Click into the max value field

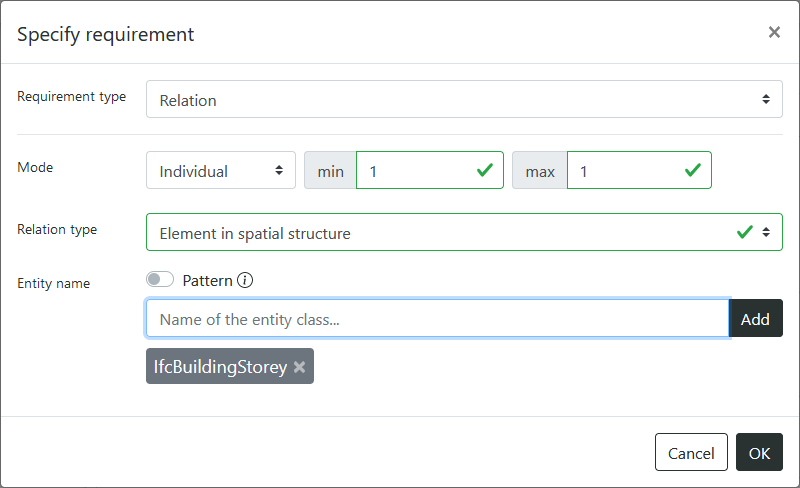625,171
